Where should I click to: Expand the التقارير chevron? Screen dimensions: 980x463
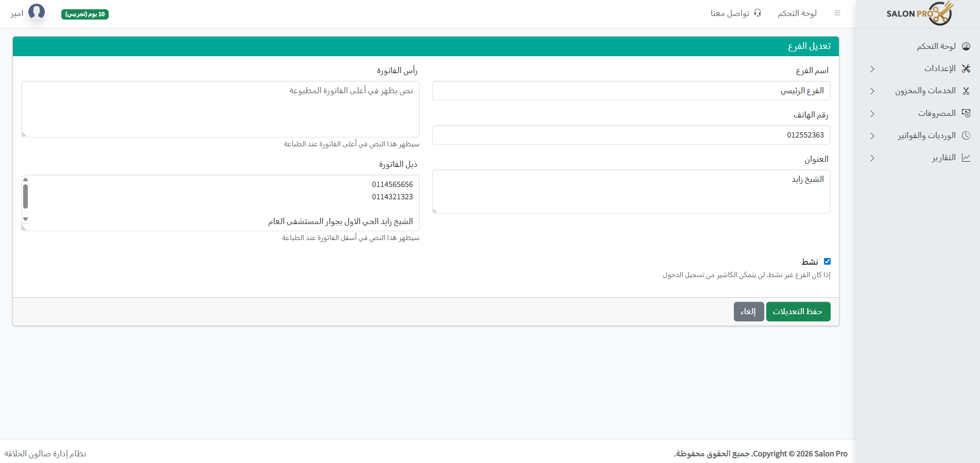pos(872,158)
